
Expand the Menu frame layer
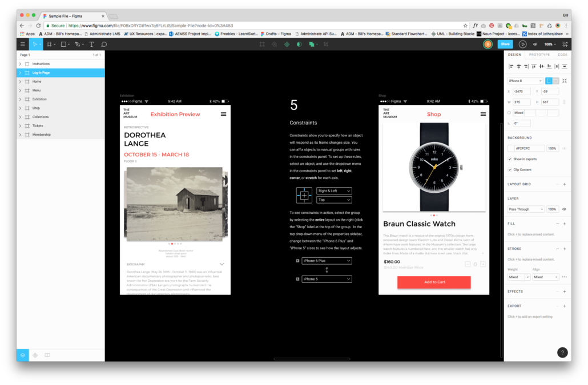pyautogui.click(x=20, y=91)
